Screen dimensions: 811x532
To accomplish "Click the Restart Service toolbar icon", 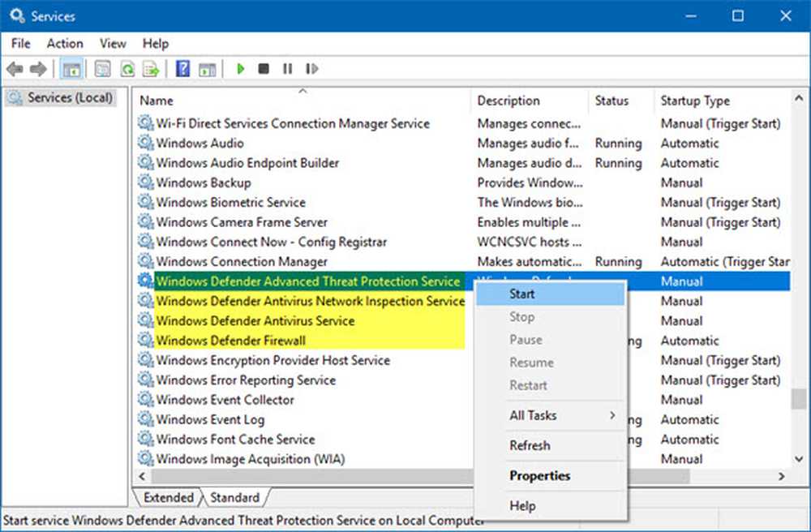I will pos(311,69).
